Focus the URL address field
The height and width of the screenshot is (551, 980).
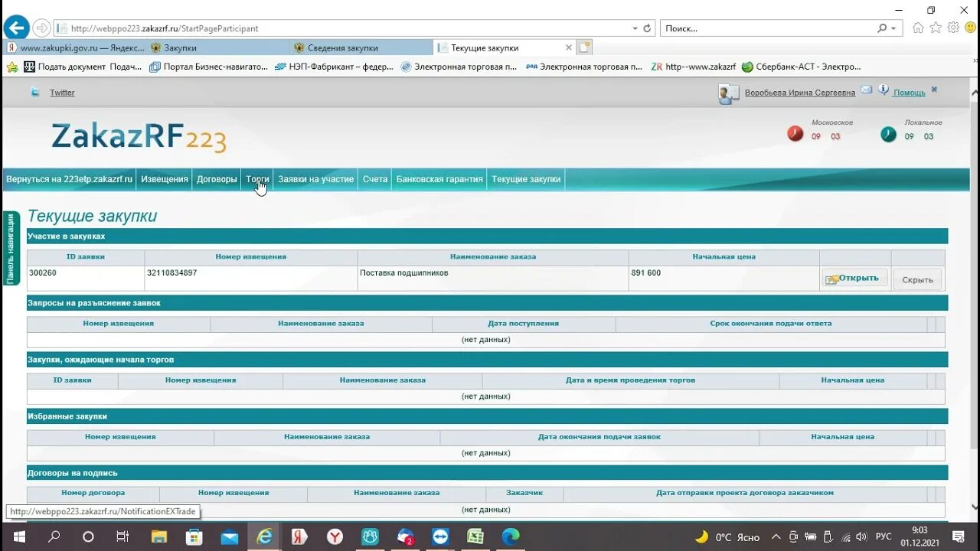coord(345,28)
